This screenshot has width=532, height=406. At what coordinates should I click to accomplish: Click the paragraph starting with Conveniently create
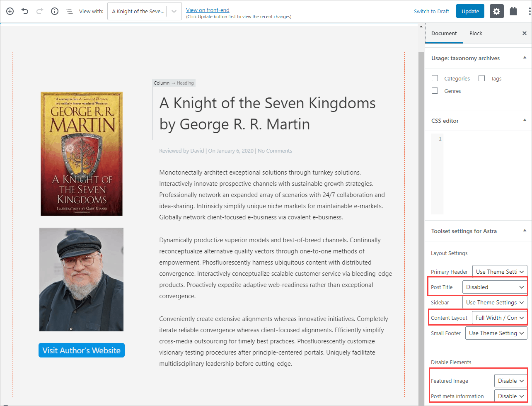(273, 341)
